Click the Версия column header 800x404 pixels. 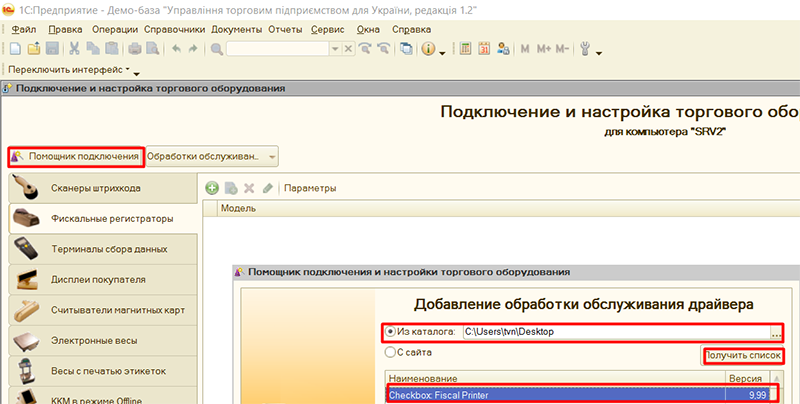point(748,378)
